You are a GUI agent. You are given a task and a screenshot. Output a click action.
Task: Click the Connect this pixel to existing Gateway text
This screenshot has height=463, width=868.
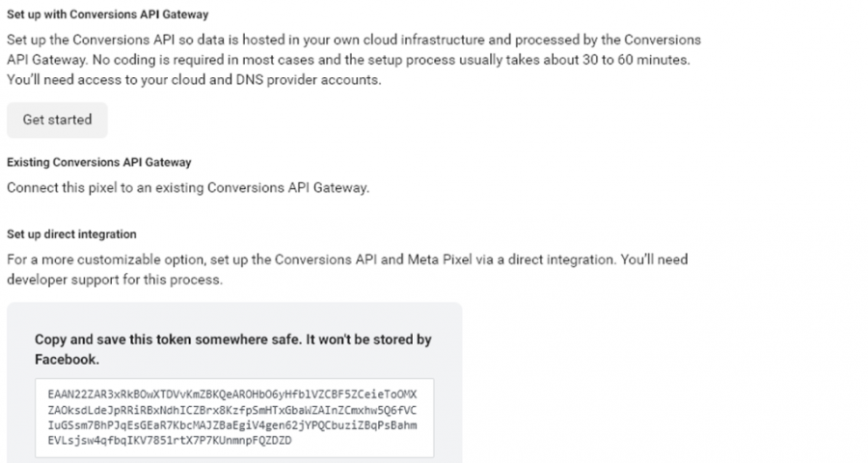pyautogui.click(x=188, y=188)
